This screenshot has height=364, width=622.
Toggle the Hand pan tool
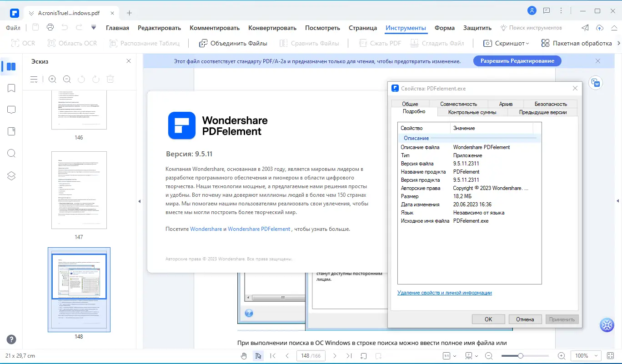point(244,356)
